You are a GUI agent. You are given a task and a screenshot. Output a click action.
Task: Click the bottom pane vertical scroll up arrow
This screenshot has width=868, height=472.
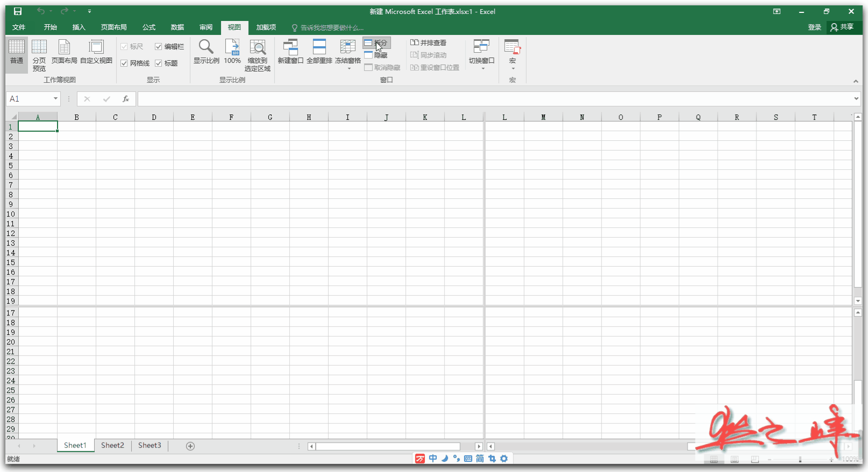[858, 313]
